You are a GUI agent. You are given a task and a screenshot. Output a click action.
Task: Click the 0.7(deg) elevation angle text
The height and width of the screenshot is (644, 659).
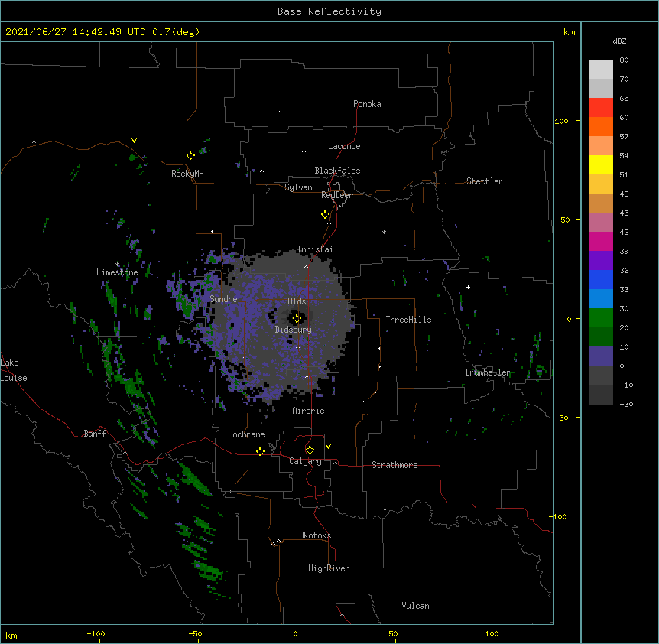click(176, 32)
